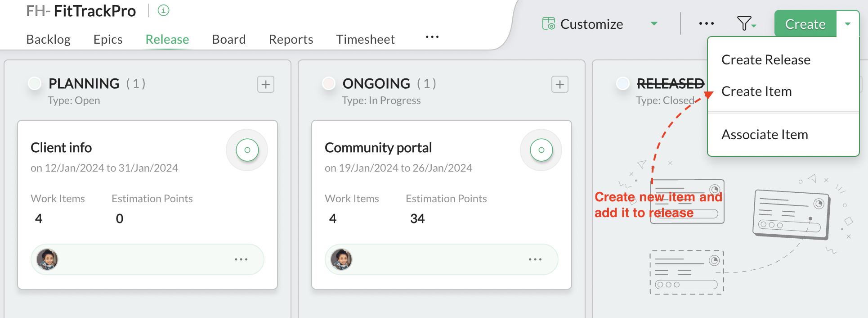
Task: Click the ONGOING status color circle
Action: pyautogui.click(x=329, y=83)
